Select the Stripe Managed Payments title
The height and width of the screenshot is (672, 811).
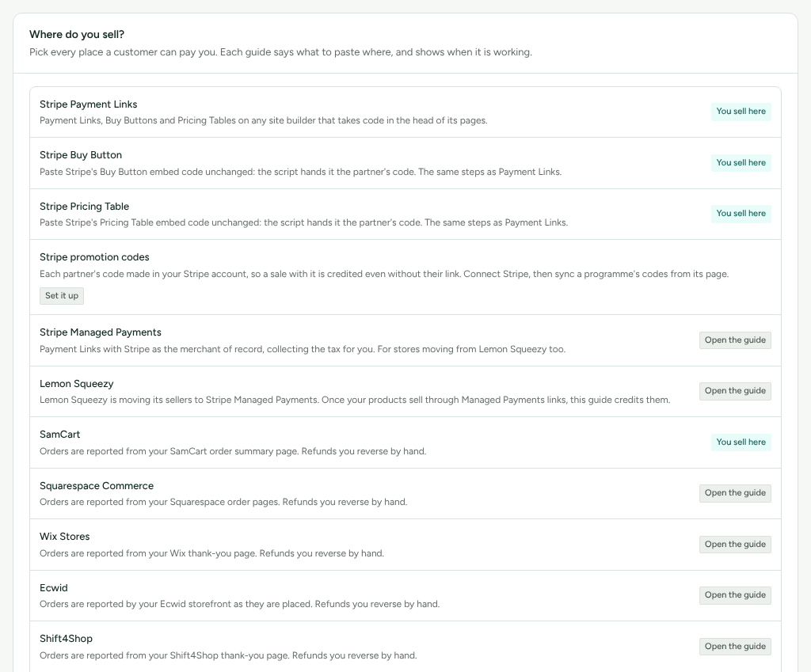[101, 332]
